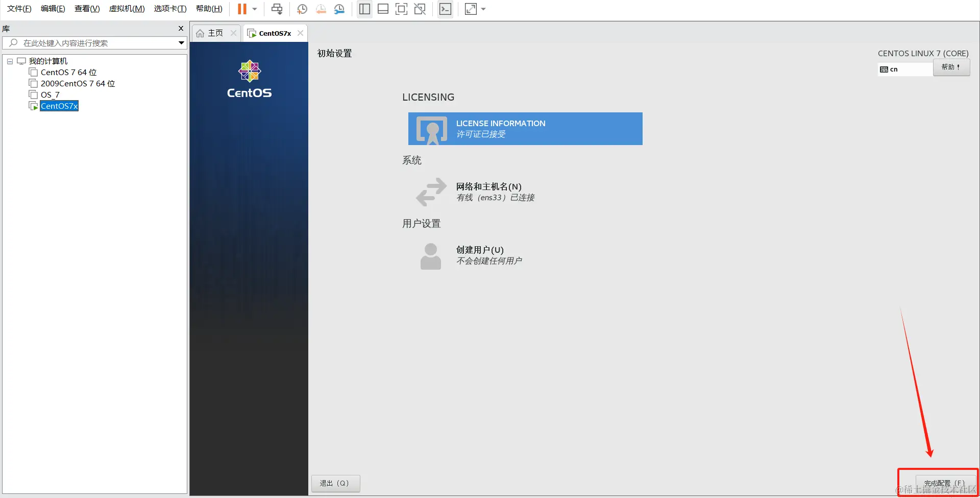Open the 选项卡(T) menu
The width and height of the screenshot is (980, 498).
click(x=170, y=9)
